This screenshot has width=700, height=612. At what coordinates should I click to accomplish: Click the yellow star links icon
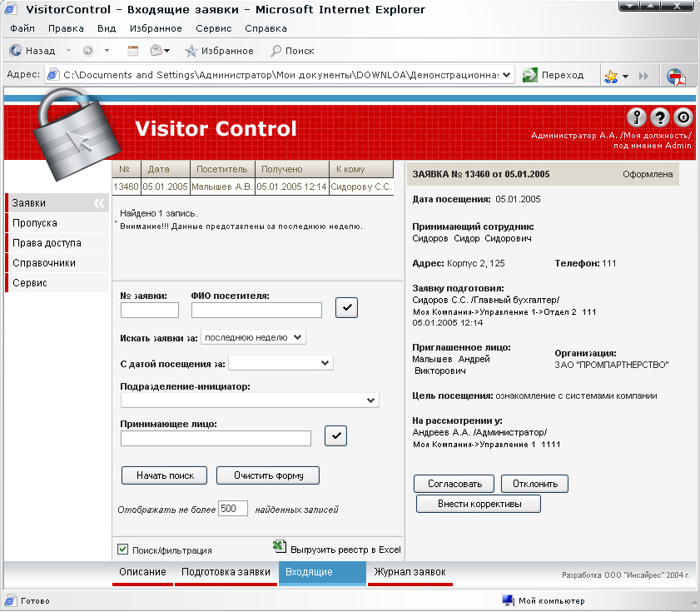pyautogui.click(x=611, y=77)
